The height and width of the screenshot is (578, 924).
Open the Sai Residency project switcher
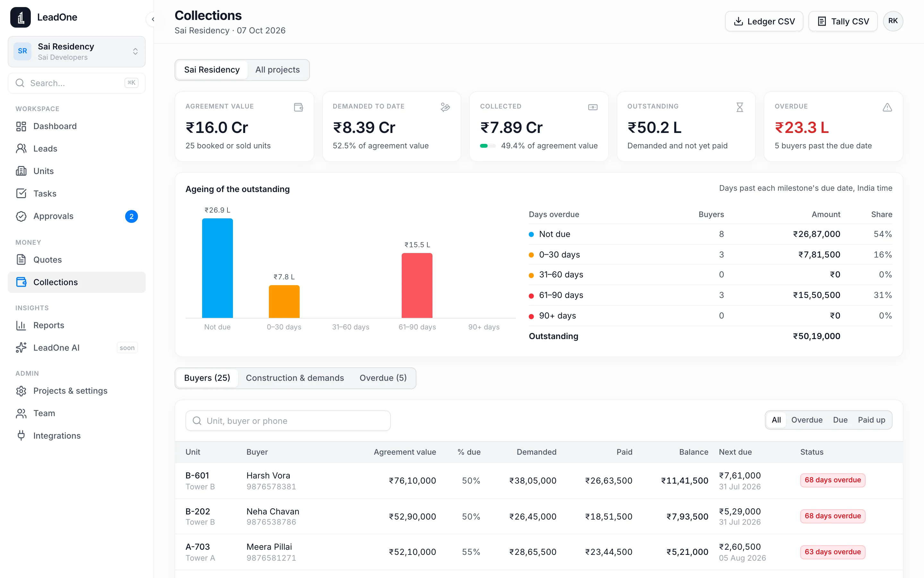pos(76,52)
